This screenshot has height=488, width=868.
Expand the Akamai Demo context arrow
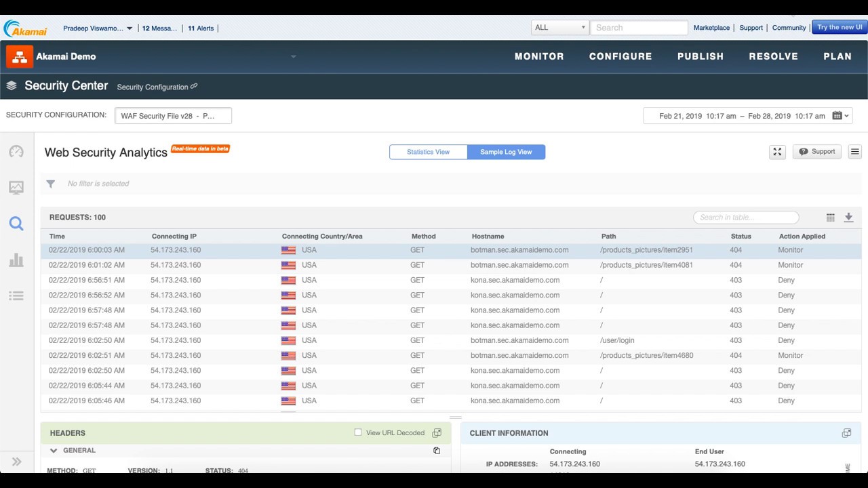pos(294,56)
